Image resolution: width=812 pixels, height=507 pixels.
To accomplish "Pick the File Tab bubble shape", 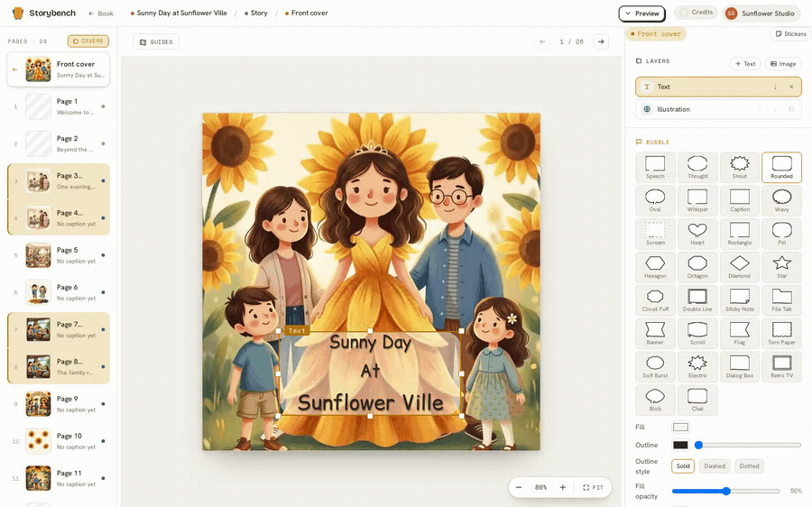I will (781, 300).
